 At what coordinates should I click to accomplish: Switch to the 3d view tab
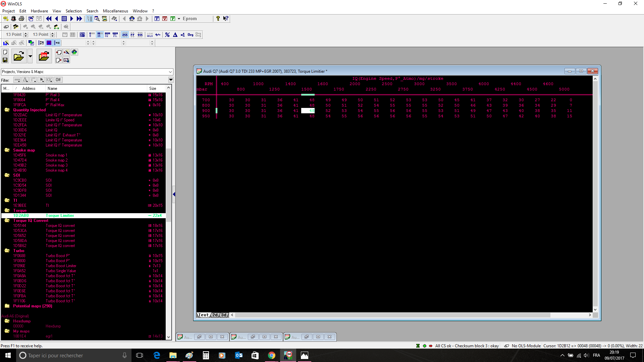[224, 315]
